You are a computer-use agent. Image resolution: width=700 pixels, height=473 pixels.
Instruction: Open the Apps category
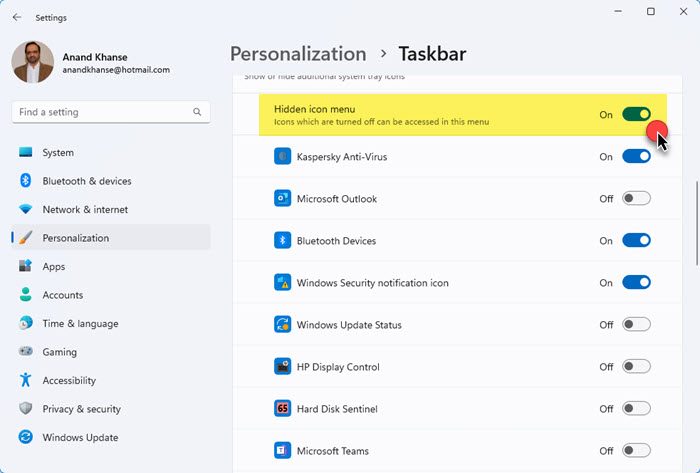111,266
